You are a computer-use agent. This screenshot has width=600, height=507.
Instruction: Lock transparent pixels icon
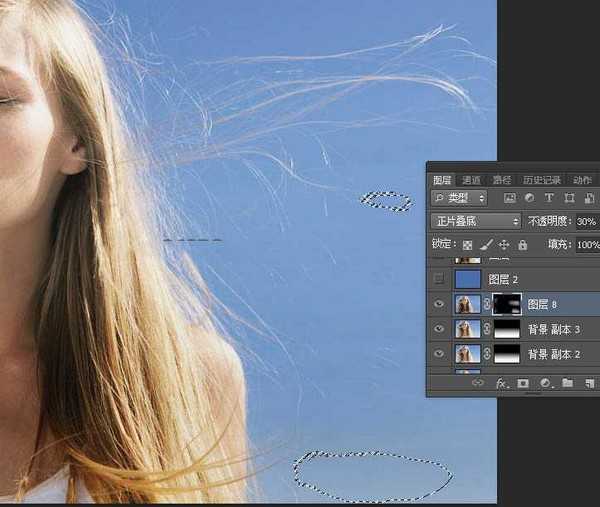tap(467, 244)
